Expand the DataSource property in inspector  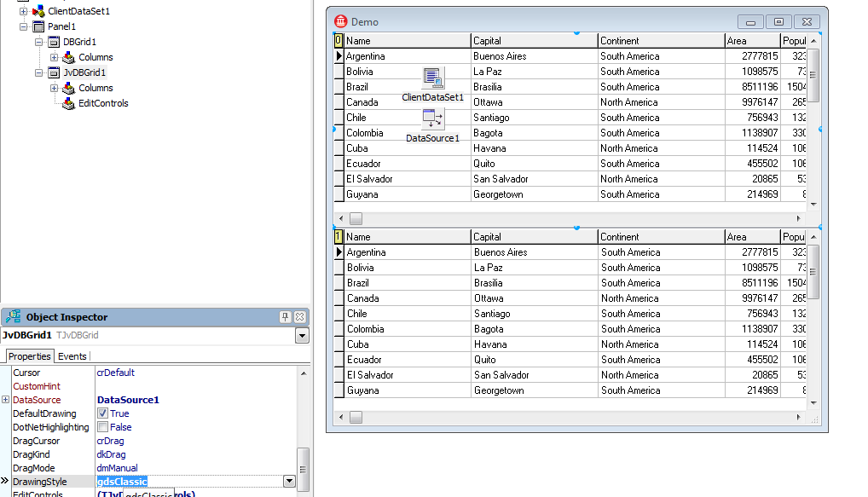click(x=6, y=400)
